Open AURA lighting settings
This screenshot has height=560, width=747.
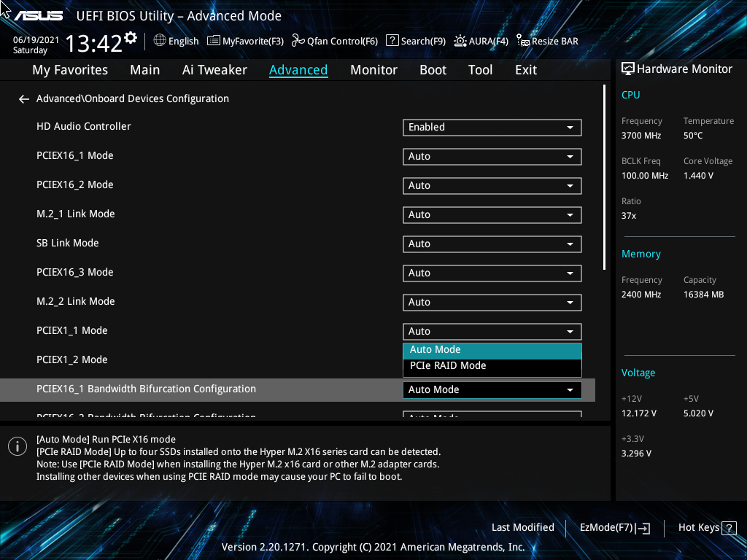481,41
